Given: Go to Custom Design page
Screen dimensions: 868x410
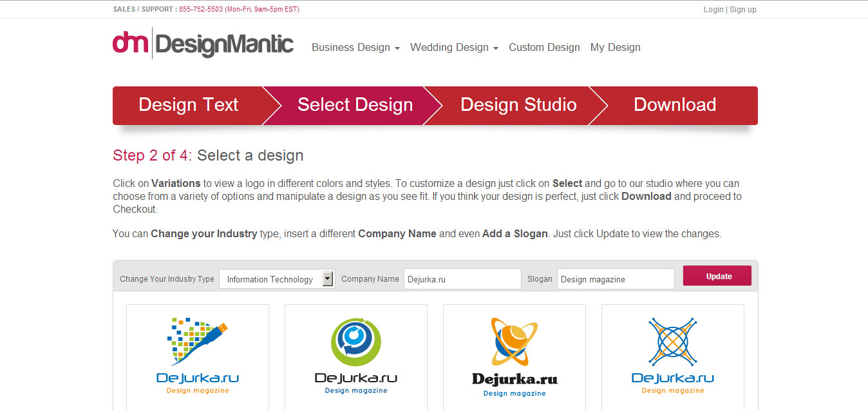Looking at the screenshot, I should [544, 48].
